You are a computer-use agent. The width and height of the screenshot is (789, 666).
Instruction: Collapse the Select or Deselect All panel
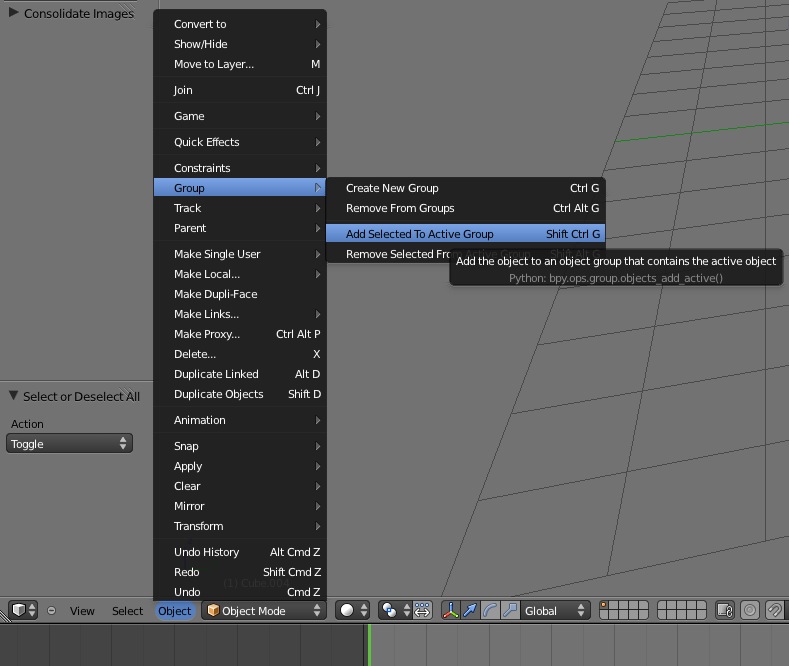14,396
